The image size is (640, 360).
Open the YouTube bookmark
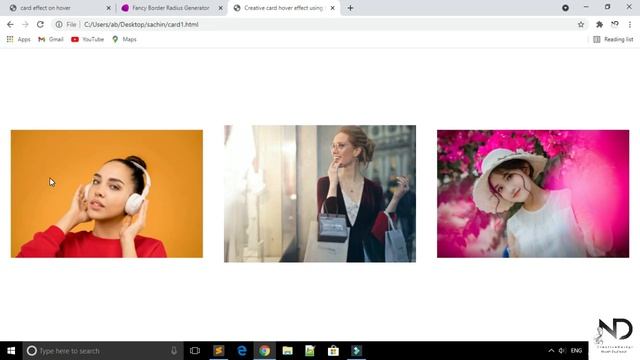tap(87, 39)
